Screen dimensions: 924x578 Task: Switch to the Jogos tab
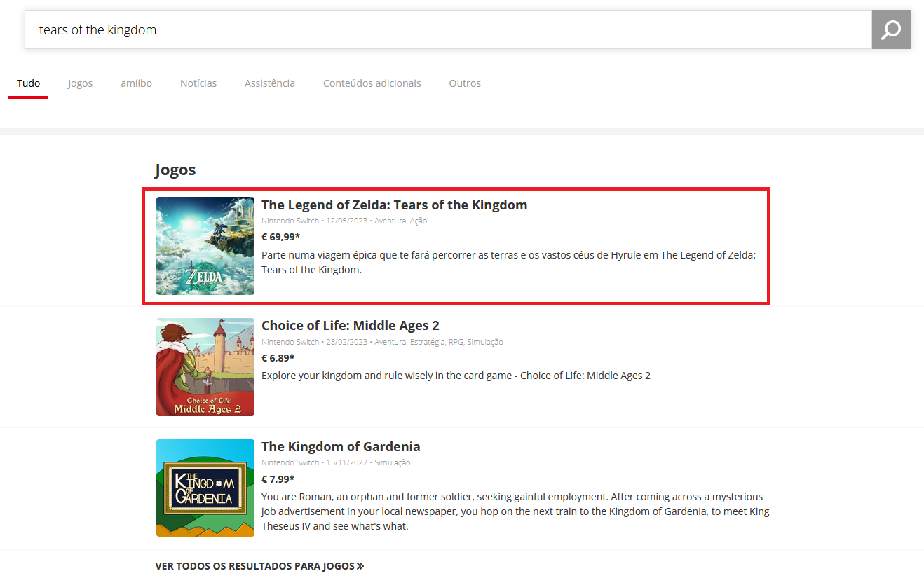[81, 83]
